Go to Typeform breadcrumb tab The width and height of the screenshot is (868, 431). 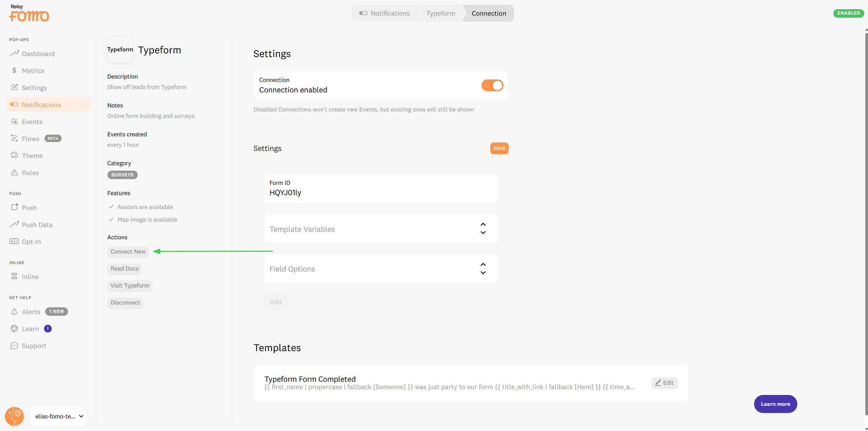[440, 13]
